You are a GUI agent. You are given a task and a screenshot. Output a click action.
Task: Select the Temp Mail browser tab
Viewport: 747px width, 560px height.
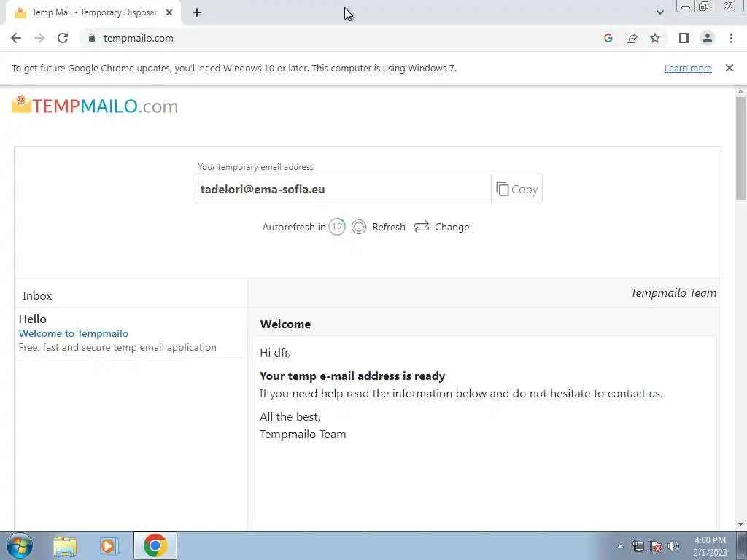93,12
